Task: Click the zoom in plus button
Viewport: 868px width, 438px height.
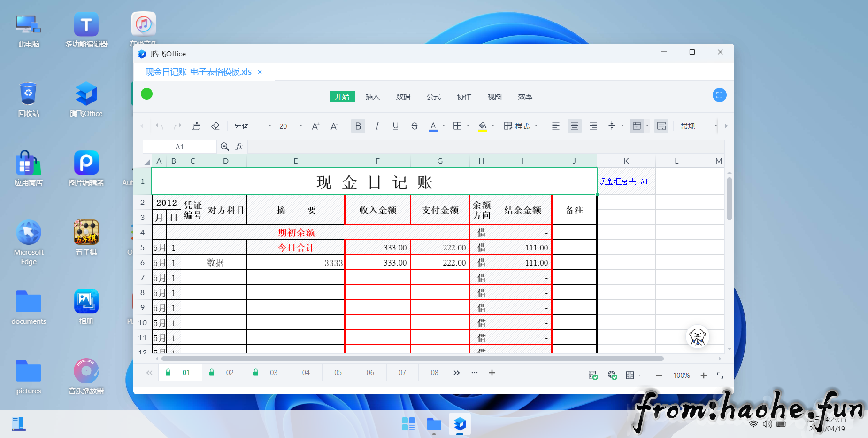Action: point(704,375)
